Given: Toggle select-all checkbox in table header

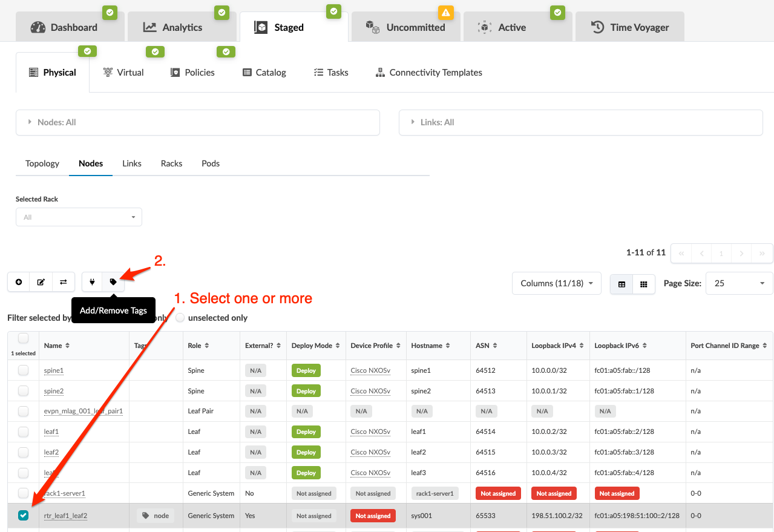Looking at the screenshot, I should 24,338.
